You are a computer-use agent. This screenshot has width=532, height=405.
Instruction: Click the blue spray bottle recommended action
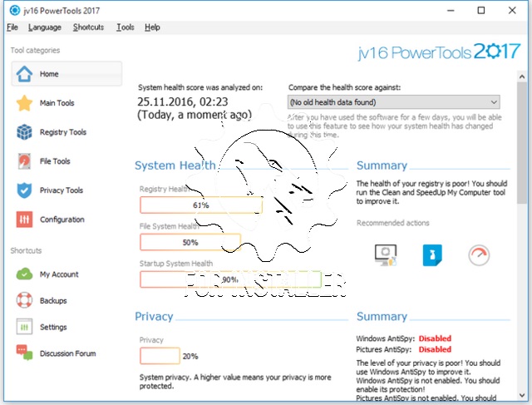(x=432, y=255)
